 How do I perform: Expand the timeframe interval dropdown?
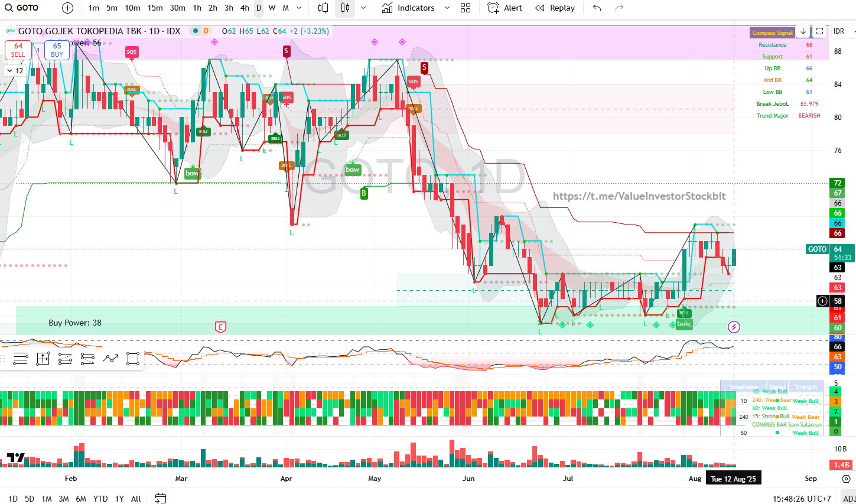tap(299, 8)
